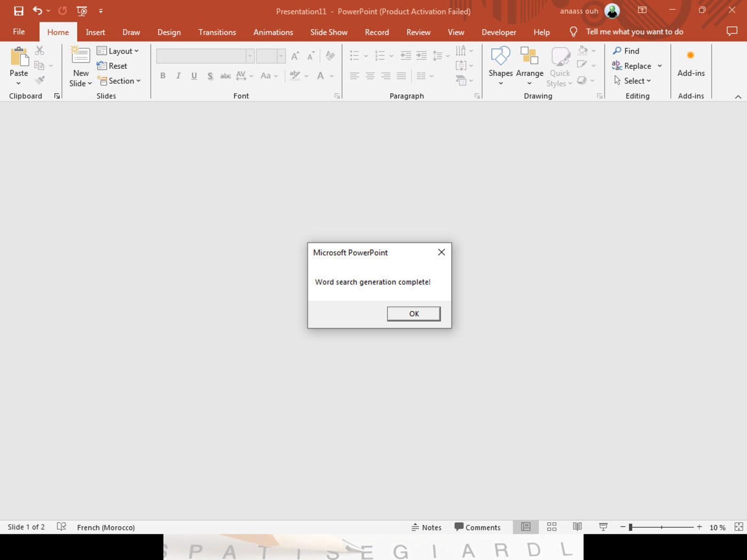Click the Arrange icon
The image size is (747, 560).
(529, 56)
